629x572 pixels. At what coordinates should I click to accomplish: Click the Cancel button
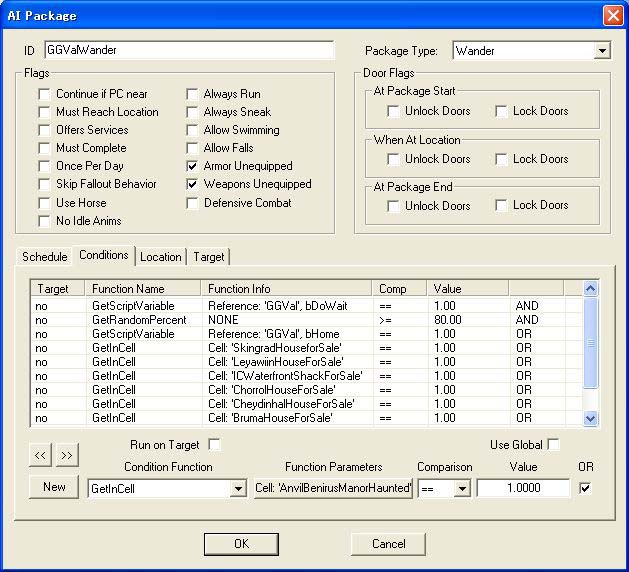(388, 544)
